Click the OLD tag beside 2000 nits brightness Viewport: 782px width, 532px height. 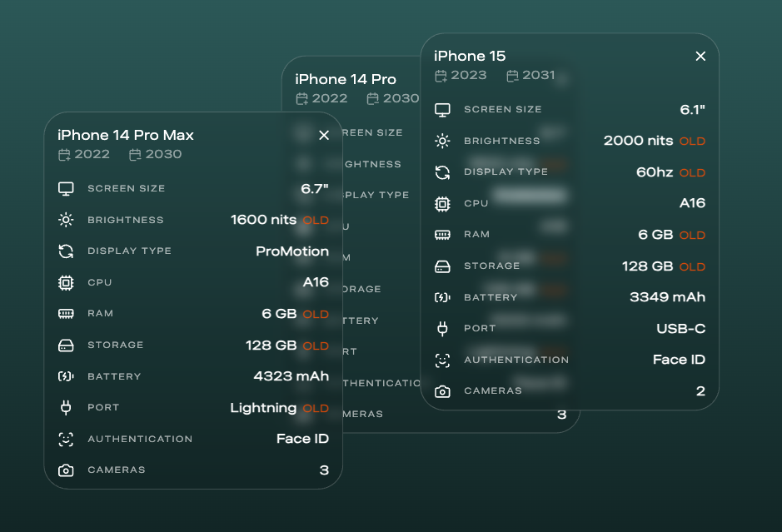tap(692, 142)
